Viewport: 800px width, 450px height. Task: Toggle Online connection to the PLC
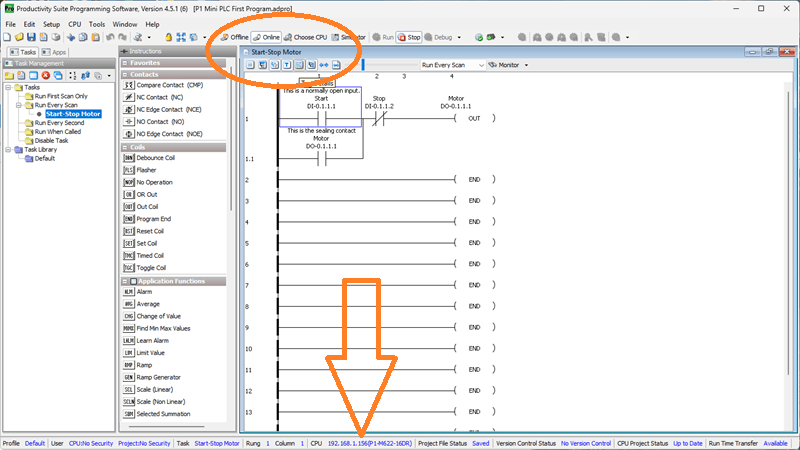point(266,37)
